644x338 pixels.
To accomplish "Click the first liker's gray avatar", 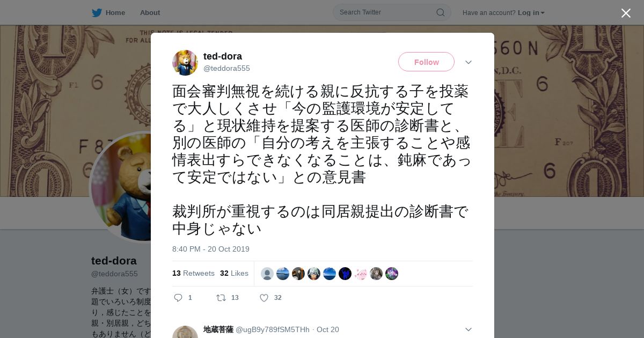I will pyautogui.click(x=267, y=274).
